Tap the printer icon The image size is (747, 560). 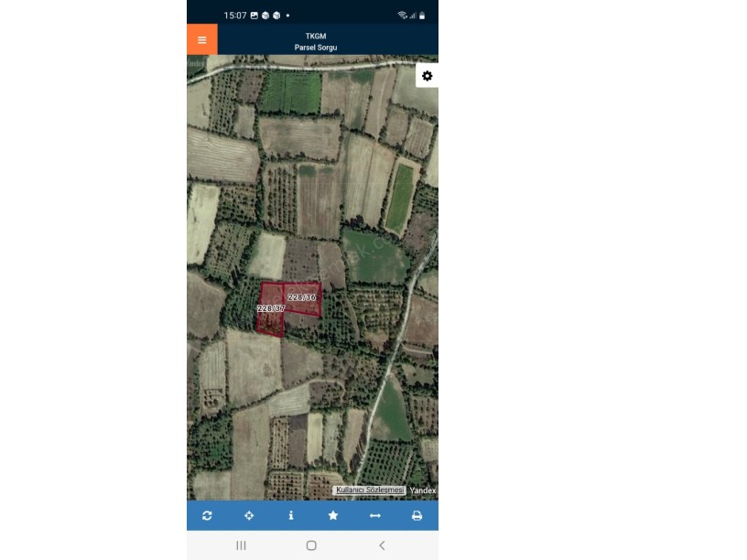tap(417, 515)
